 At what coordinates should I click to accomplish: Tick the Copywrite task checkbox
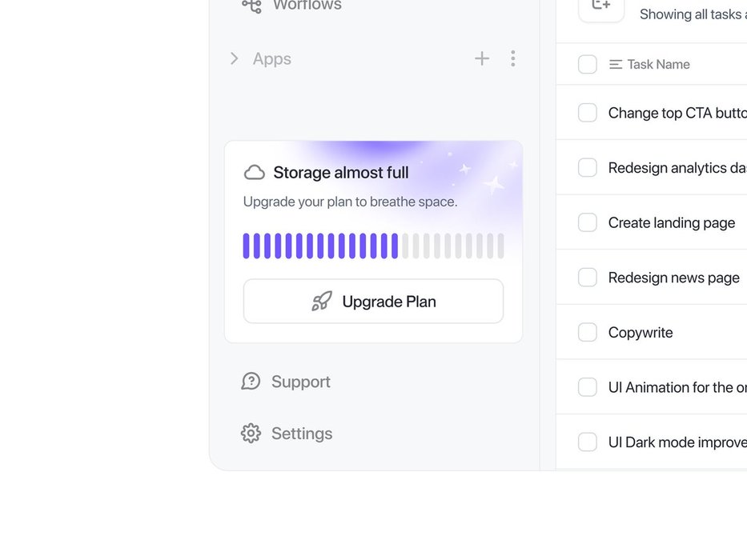(588, 332)
